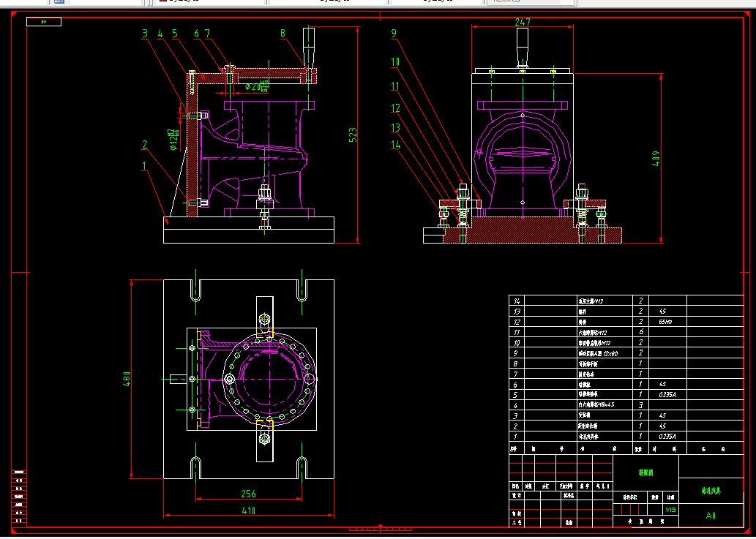The width and height of the screenshot is (756, 539).
Task: Select balloon number 7 in section view
Action: pyautogui.click(x=207, y=33)
